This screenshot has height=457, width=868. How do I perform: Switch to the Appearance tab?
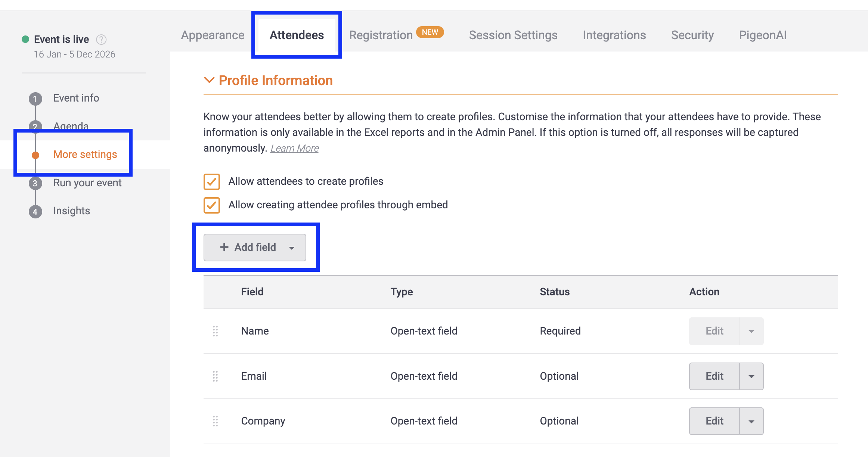tap(213, 35)
